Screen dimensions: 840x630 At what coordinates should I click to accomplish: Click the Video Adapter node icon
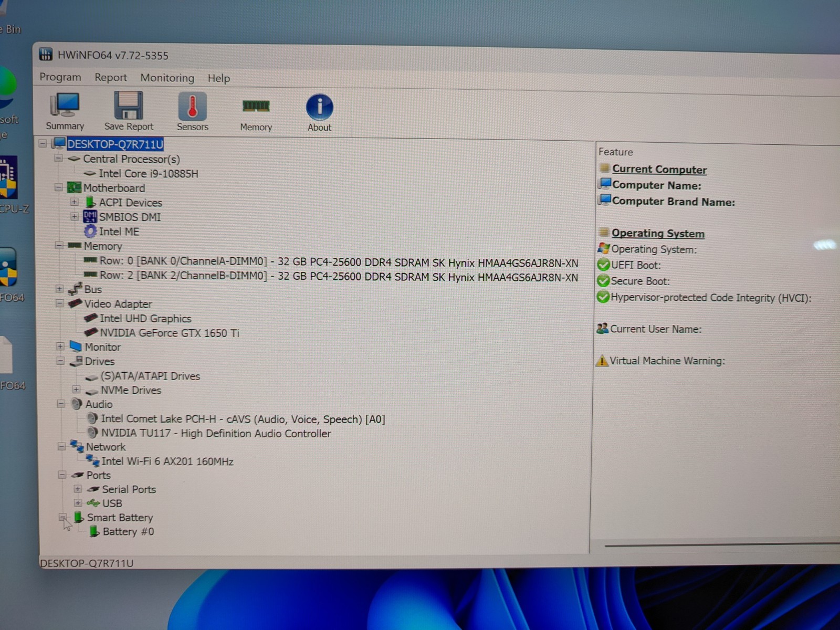pos(75,303)
